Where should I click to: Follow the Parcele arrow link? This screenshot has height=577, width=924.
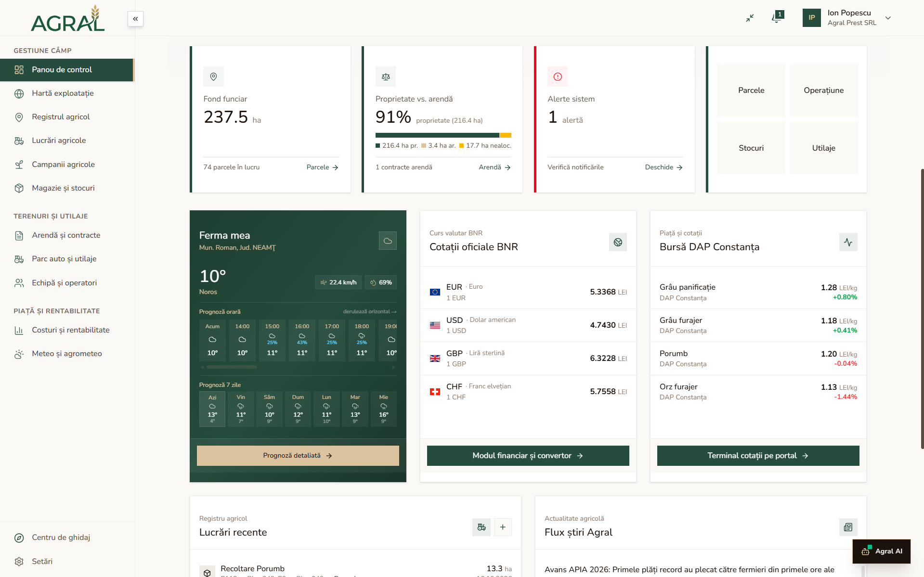(322, 167)
